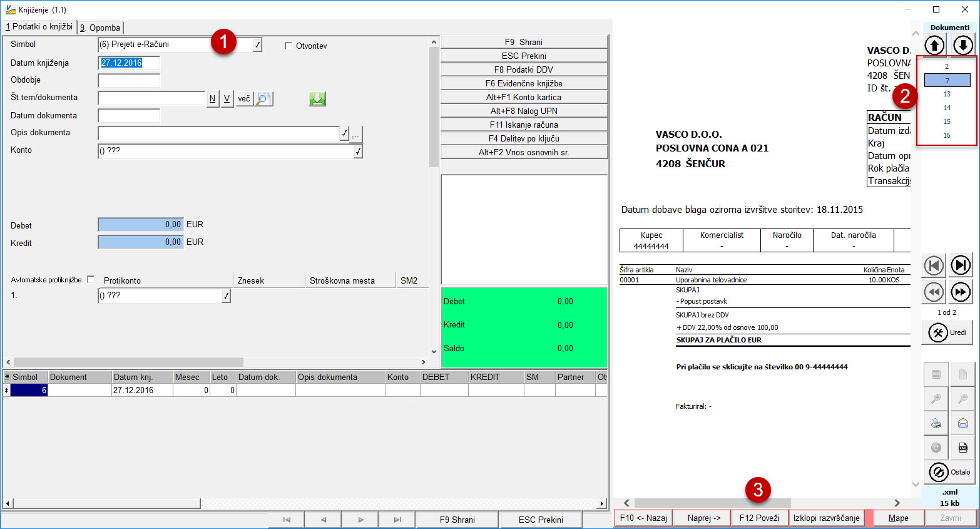Go to next page with fast-forward icon
This screenshot has width=980, height=529.
click(x=961, y=292)
